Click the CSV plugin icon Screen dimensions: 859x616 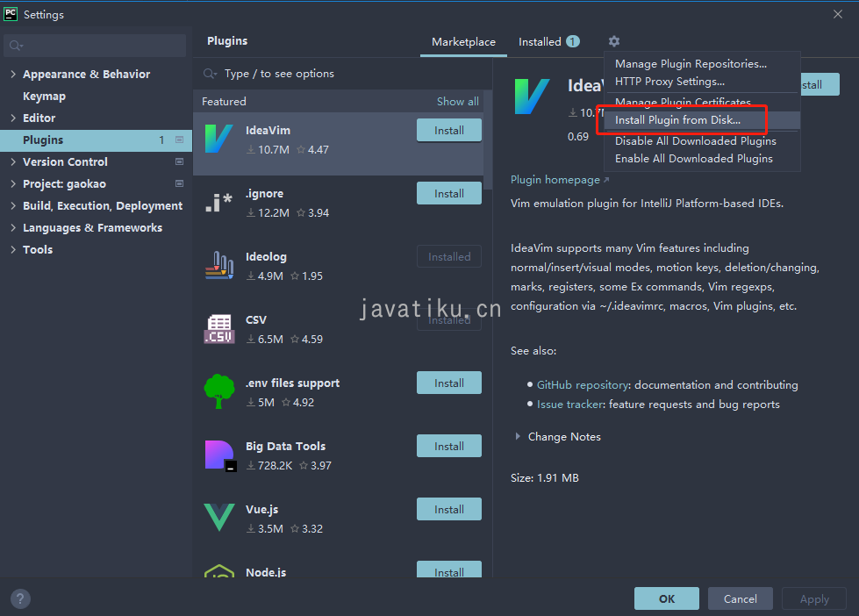coord(219,328)
